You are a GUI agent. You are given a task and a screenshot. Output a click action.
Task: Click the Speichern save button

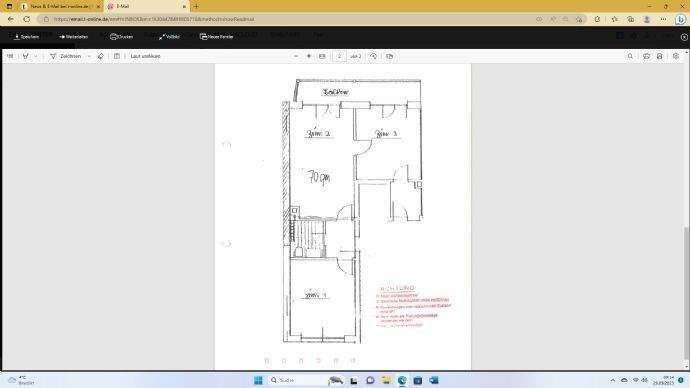[x=26, y=37]
